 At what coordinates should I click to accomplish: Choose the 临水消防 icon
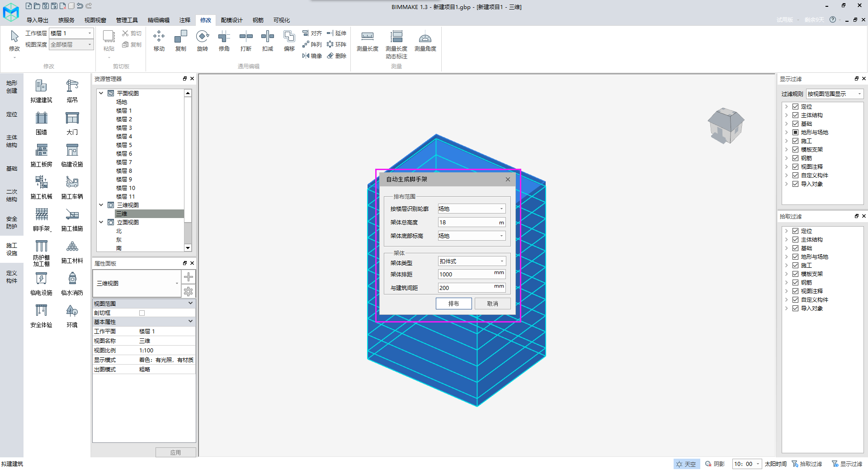pos(72,284)
